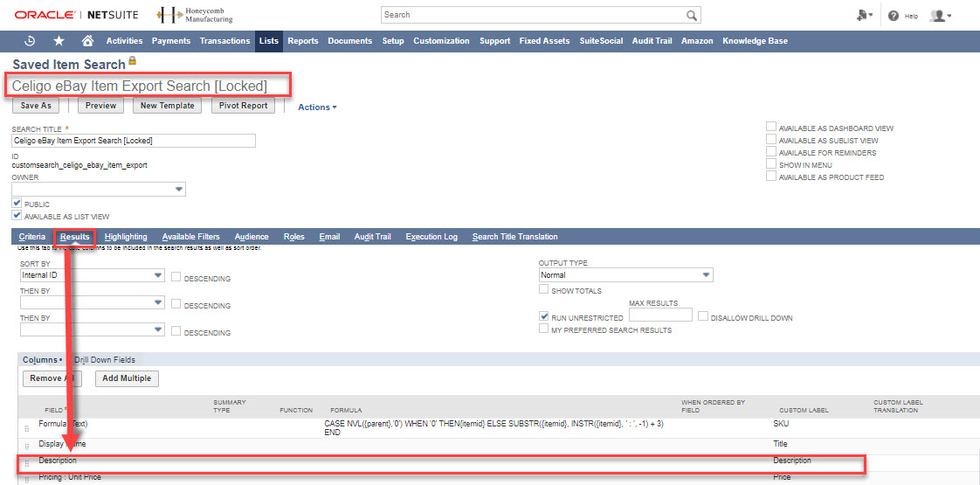Click the Preview button

(x=100, y=106)
